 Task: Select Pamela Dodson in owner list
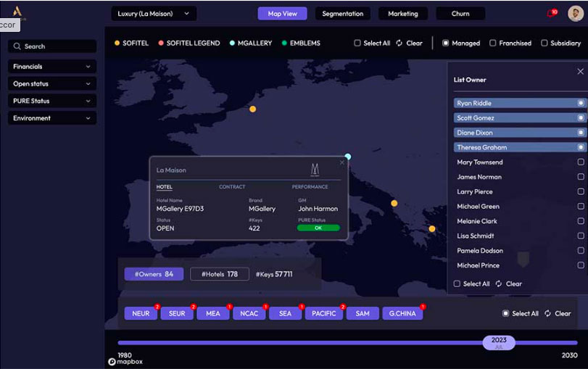520,251
